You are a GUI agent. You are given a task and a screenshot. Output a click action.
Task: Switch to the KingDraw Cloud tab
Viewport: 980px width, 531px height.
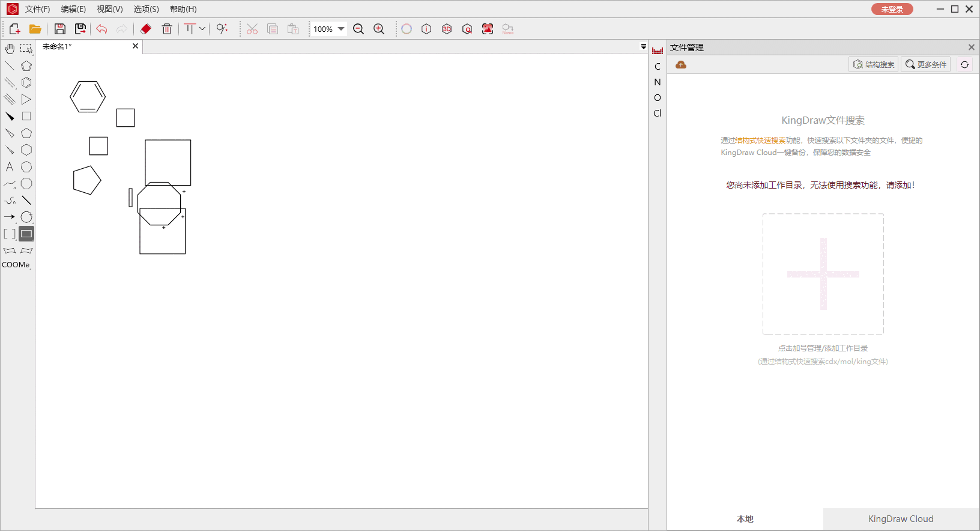(x=901, y=519)
